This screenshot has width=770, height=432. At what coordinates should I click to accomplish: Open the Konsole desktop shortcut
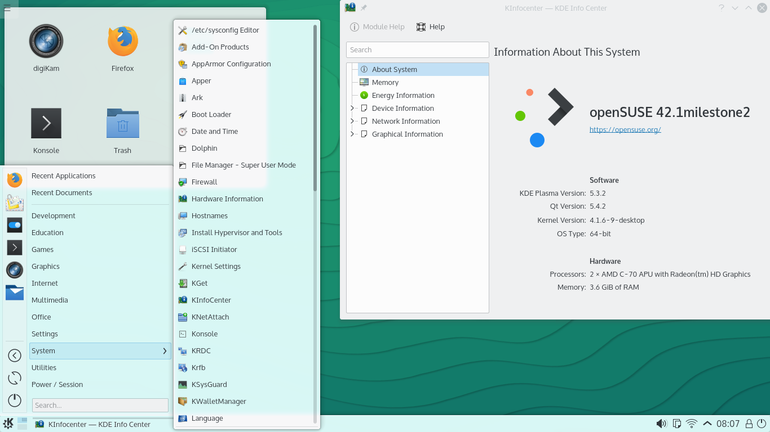[46, 124]
